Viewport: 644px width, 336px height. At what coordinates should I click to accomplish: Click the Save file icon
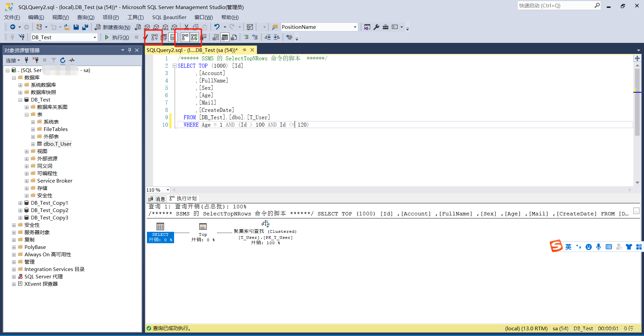click(x=76, y=27)
